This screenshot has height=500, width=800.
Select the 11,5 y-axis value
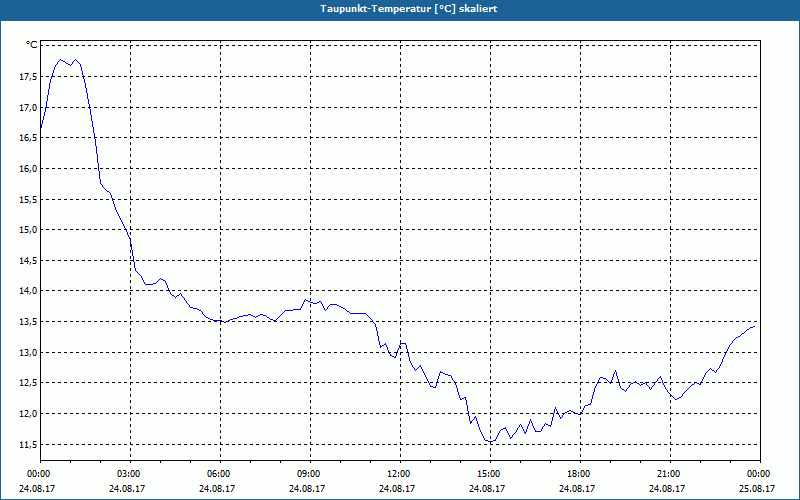(28, 444)
